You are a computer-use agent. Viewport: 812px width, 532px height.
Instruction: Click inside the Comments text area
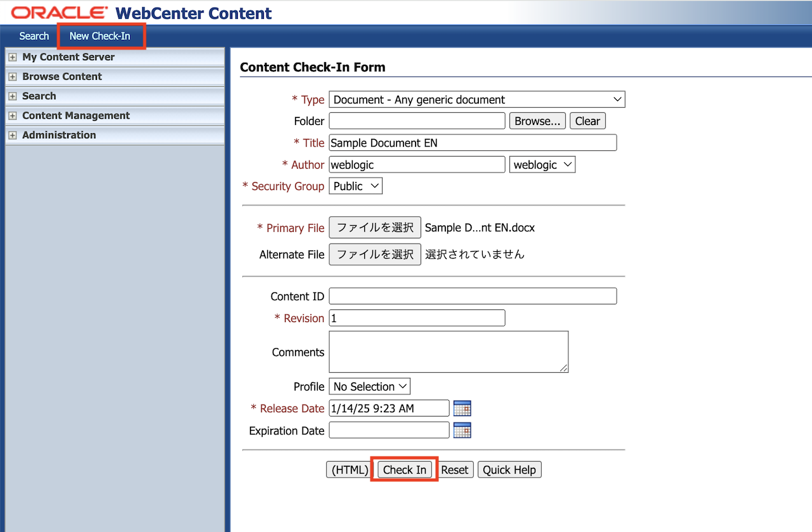coord(449,352)
